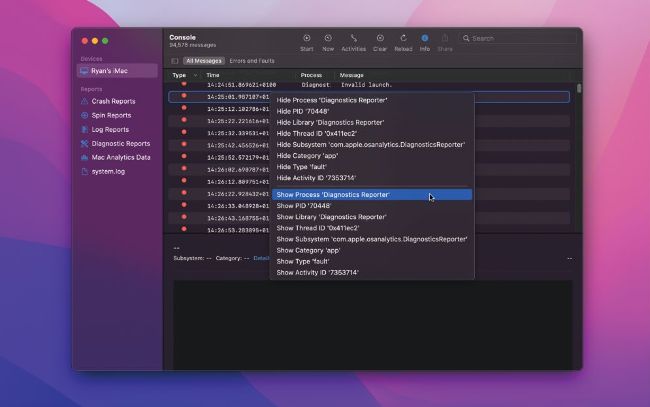Click the Reload toolbar icon
The height and width of the screenshot is (407, 650).
403,38
